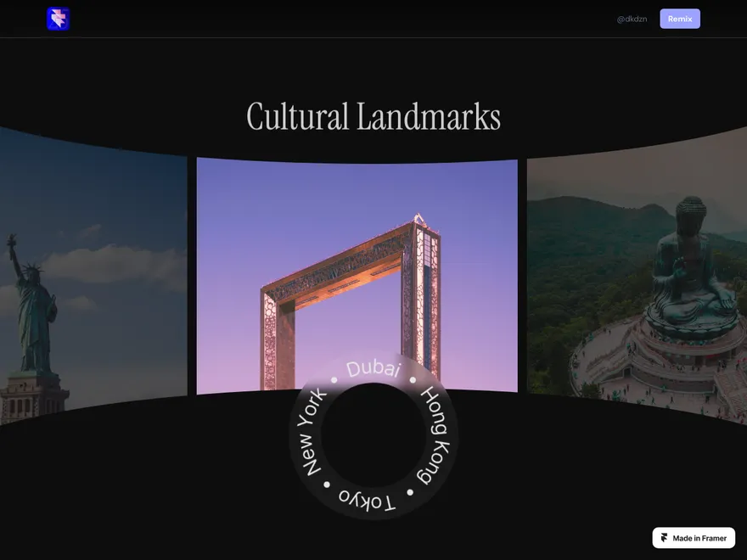Screen dimensions: 747x560
Task: Click the dot between New York and Dubai
Action: coord(334,380)
